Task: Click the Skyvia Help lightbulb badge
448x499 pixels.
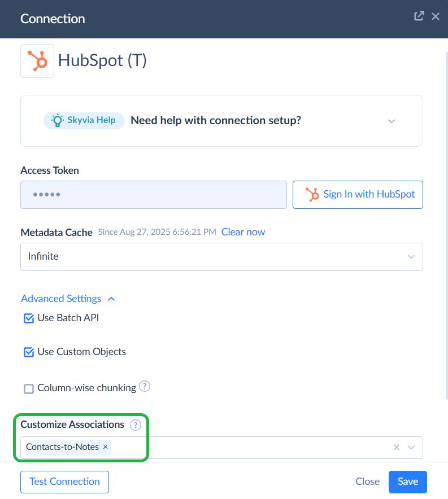Action: pos(84,120)
